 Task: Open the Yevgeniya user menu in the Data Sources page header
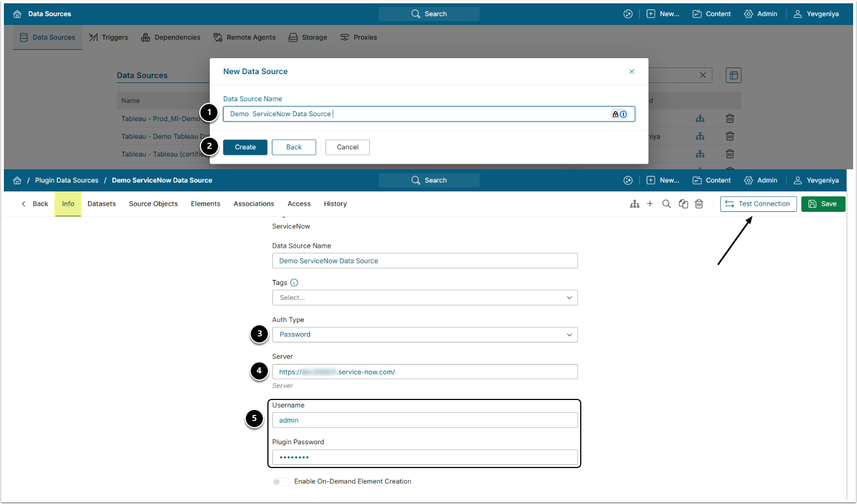coord(816,14)
